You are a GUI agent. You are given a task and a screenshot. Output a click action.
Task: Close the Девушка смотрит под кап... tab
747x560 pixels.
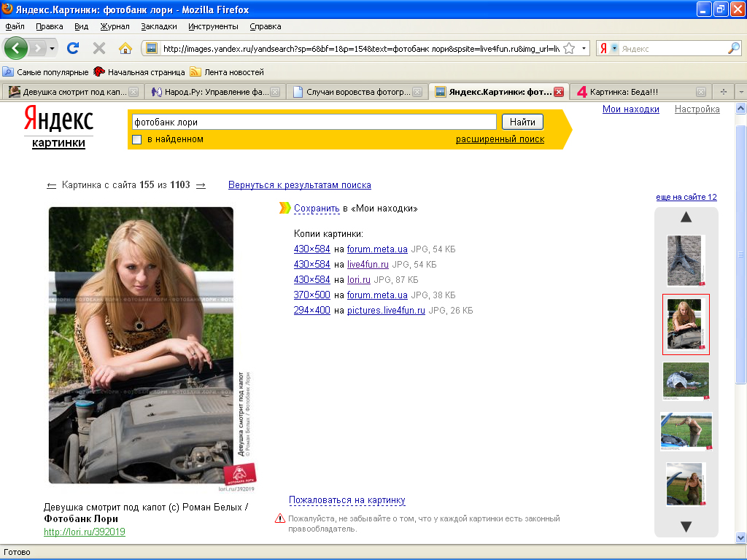click(x=134, y=92)
